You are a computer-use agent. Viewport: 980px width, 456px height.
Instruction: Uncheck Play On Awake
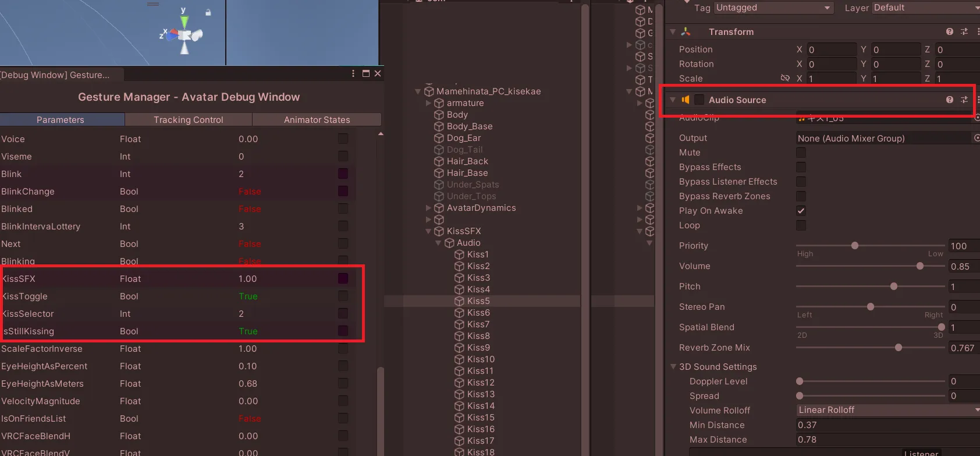point(801,211)
